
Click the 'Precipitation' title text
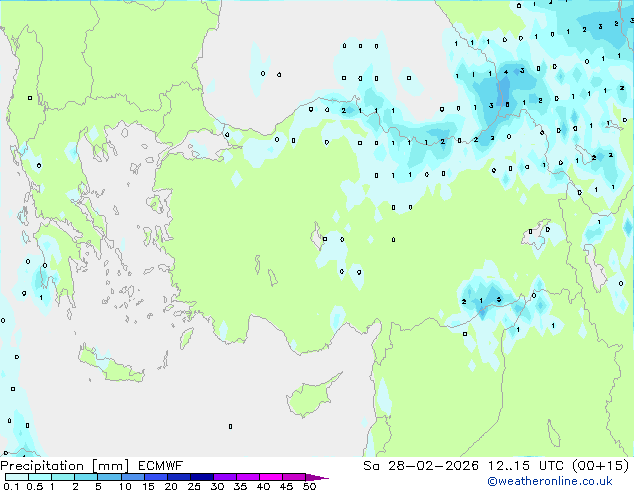point(42,466)
